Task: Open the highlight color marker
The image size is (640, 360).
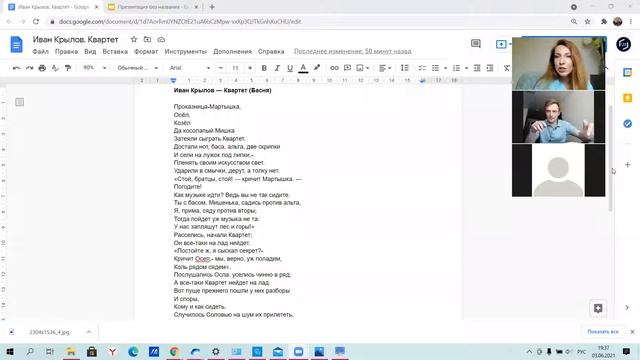Action: coord(317,68)
